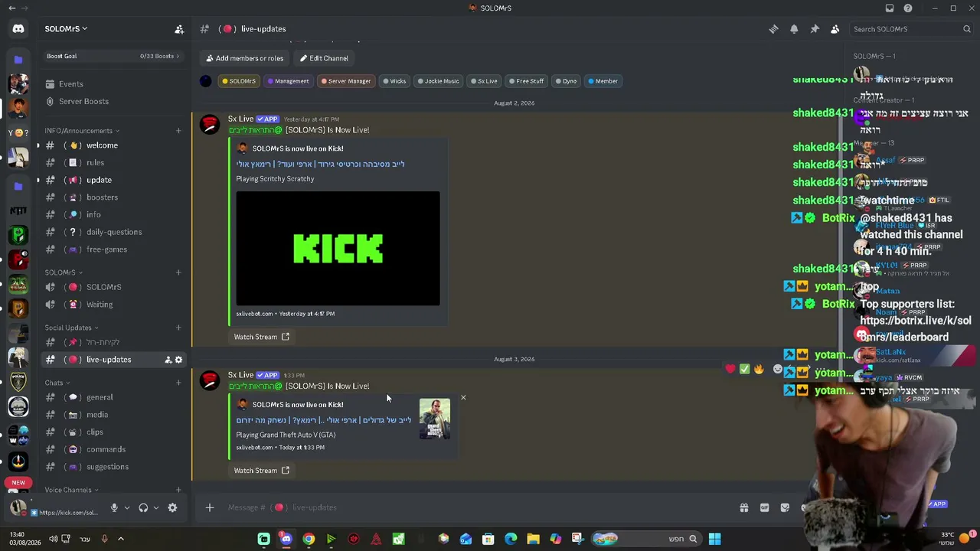Click the SOLOMrS role tag
This screenshot has height=551, width=980.
[239, 81]
